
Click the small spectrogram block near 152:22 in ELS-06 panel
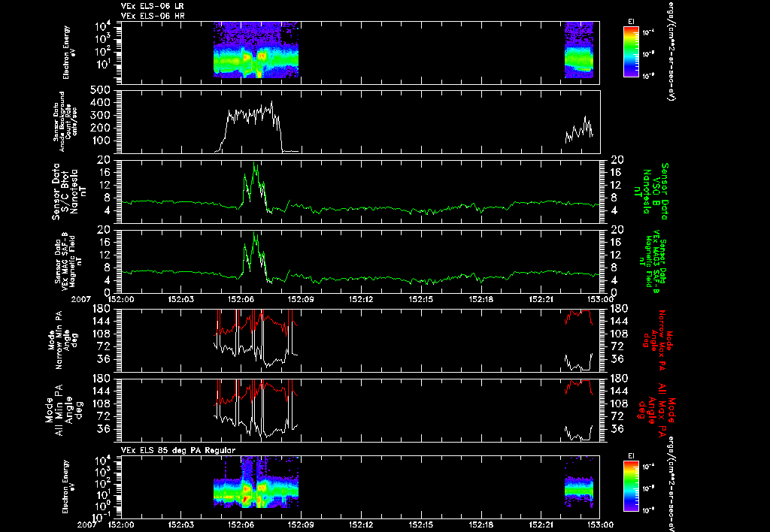[x=579, y=50]
